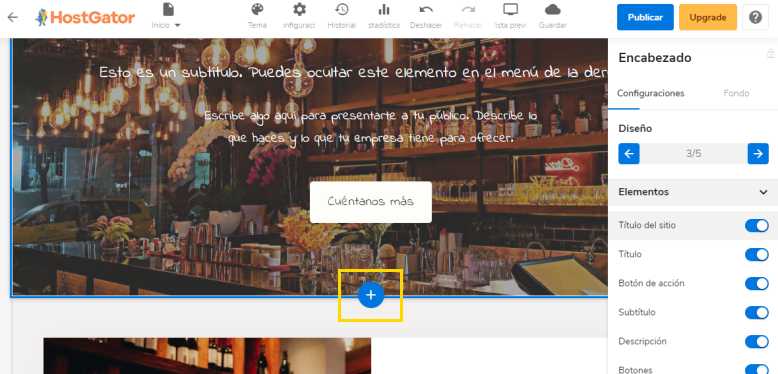The height and width of the screenshot is (374, 778).
Task: Click the Rehacer redo arrow
Action: click(x=468, y=16)
